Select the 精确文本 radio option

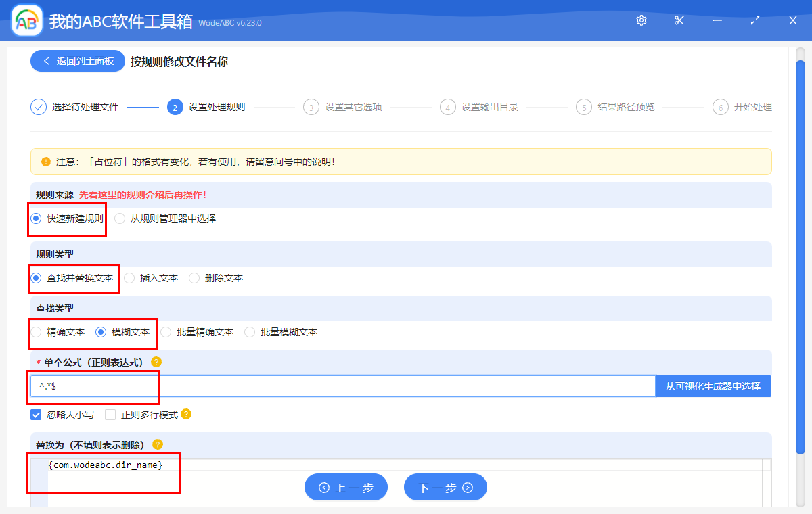pos(35,332)
